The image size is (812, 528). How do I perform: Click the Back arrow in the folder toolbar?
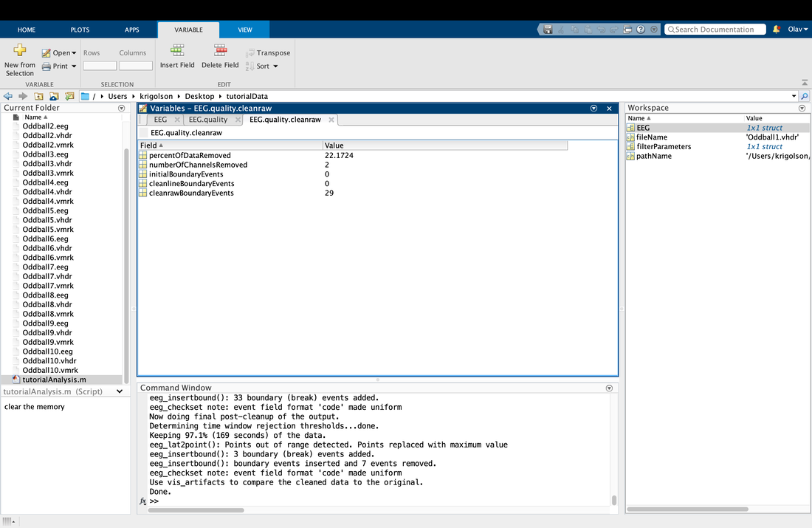[x=8, y=97]
